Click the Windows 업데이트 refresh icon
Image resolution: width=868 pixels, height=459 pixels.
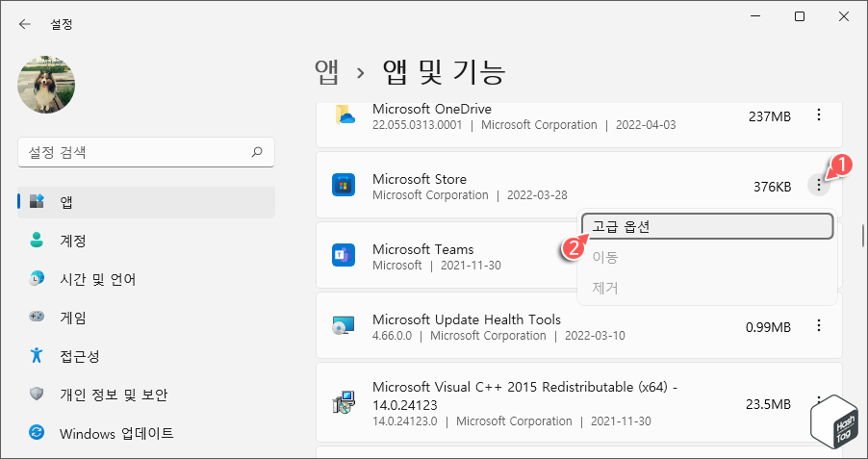point(38,432)
